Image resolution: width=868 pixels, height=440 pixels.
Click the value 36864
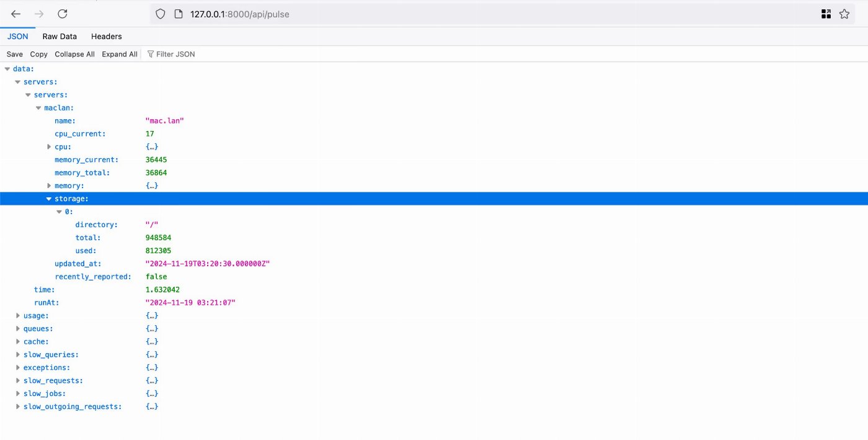[156, 173]
